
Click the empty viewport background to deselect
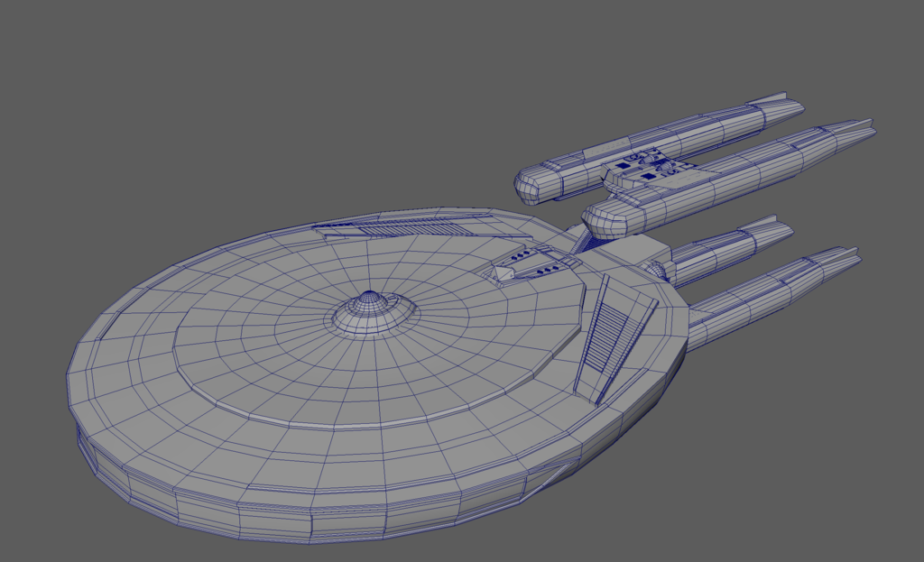click(x=135, y=90)
